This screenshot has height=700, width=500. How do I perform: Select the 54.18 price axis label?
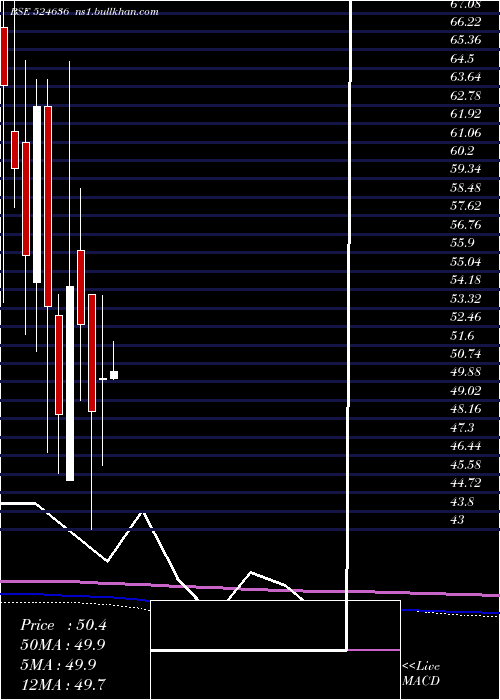(466, 280)
